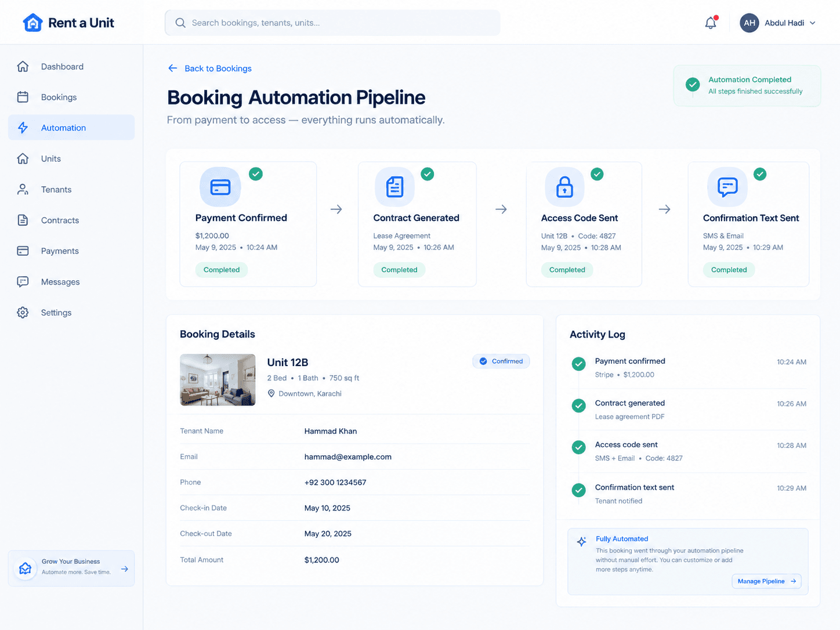Screen dimensions: 840x630
Task: Click Completed badge under Payment Confirmed
Action: pyautogui.click(x=222, y=270)
